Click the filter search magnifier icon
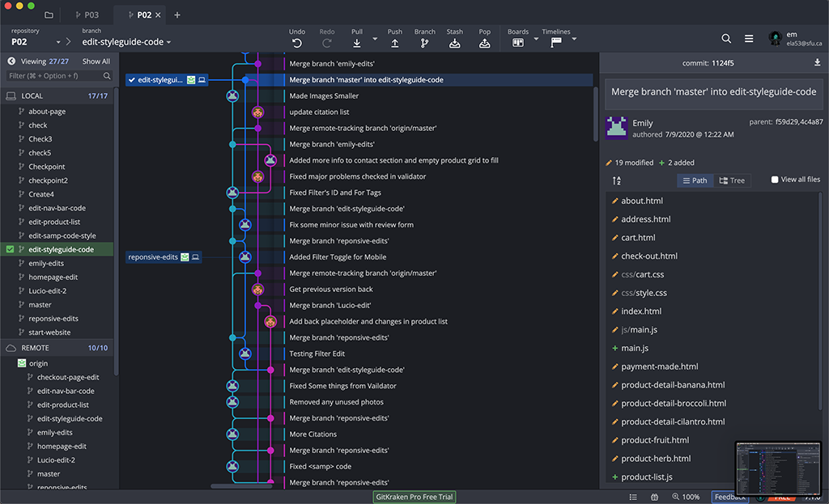 [107, 76]
